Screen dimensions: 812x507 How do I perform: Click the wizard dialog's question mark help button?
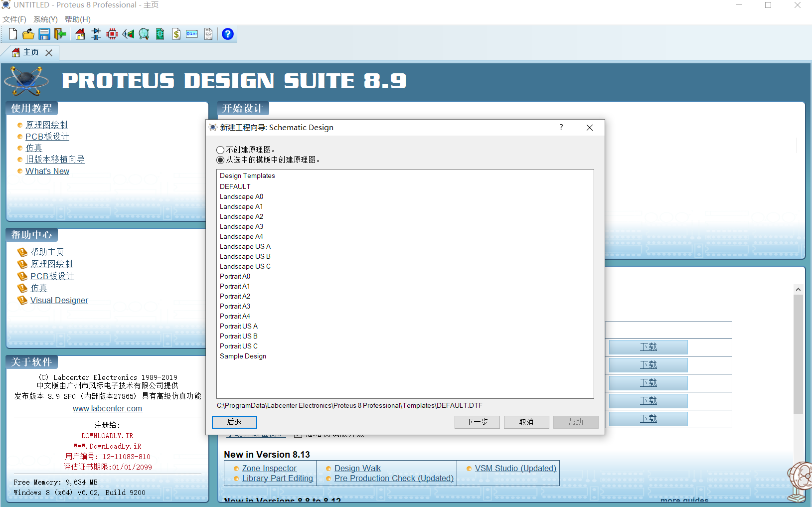561,127
